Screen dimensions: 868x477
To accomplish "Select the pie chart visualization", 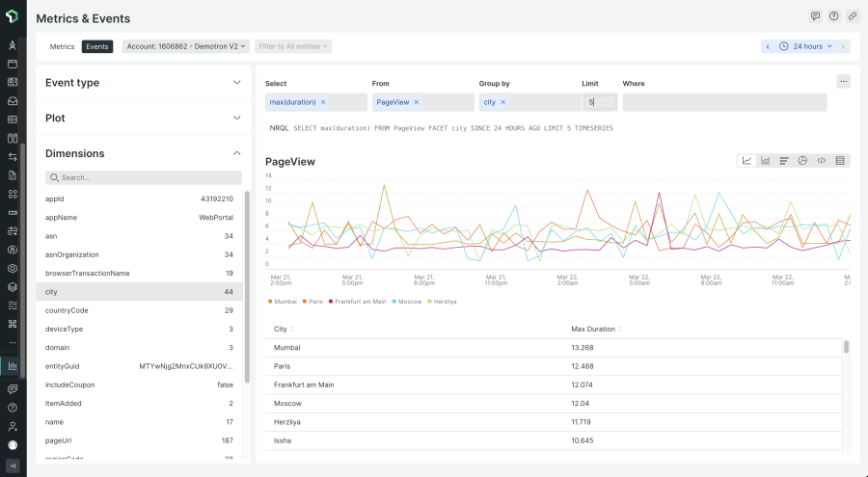I will tap(802, 161).
